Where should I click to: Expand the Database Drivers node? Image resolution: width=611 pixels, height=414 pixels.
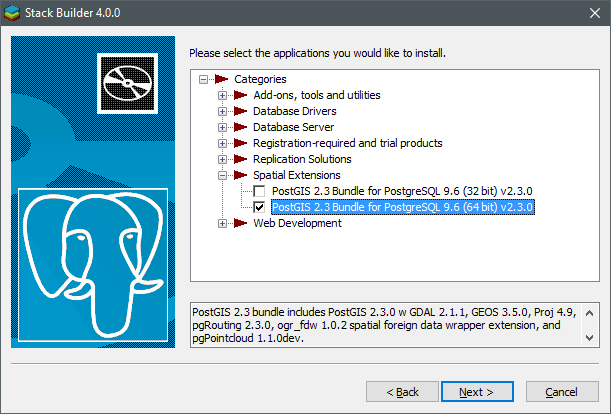click(222, 111)
